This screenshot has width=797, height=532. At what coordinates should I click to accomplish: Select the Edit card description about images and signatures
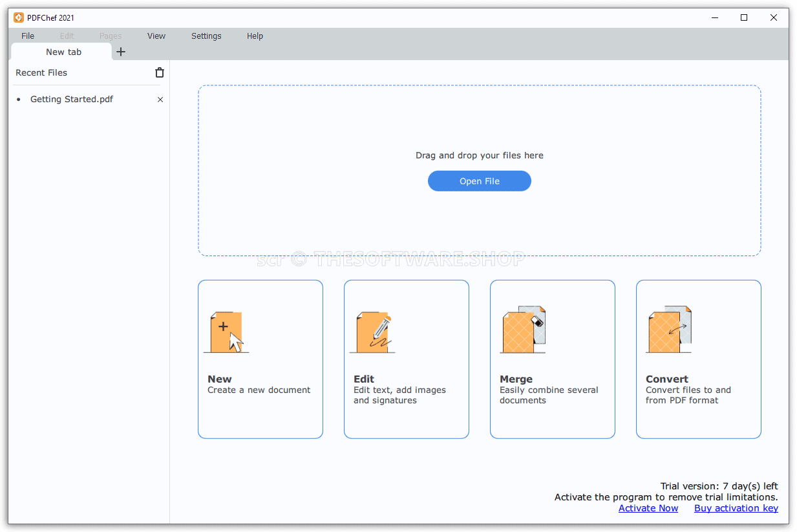(x=399, y=395)
